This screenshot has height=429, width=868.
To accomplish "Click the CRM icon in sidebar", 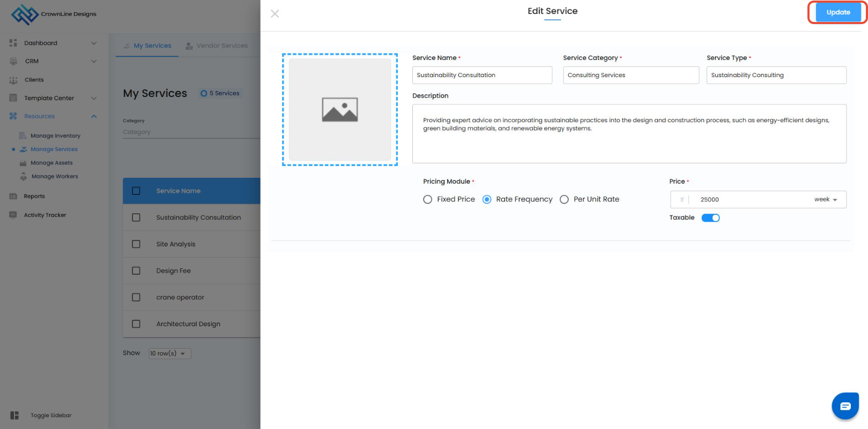I will (x=13, y=61).
